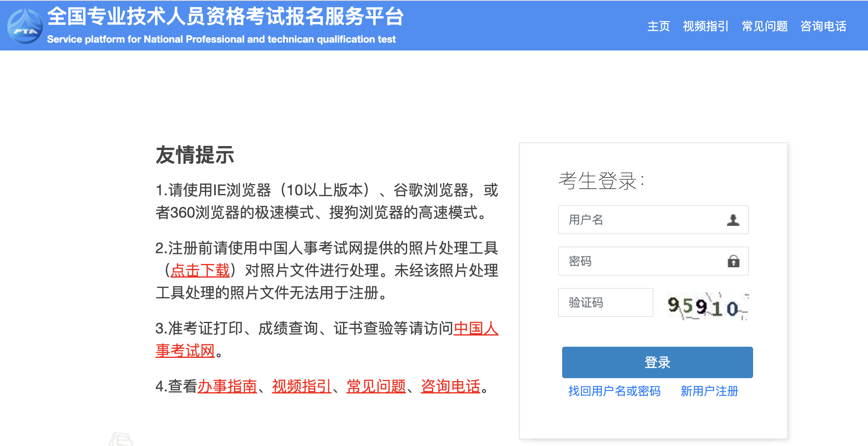Open the red 常见问题 link in tip 4
The height and width of the screenshot is (446, 868).
376,386
